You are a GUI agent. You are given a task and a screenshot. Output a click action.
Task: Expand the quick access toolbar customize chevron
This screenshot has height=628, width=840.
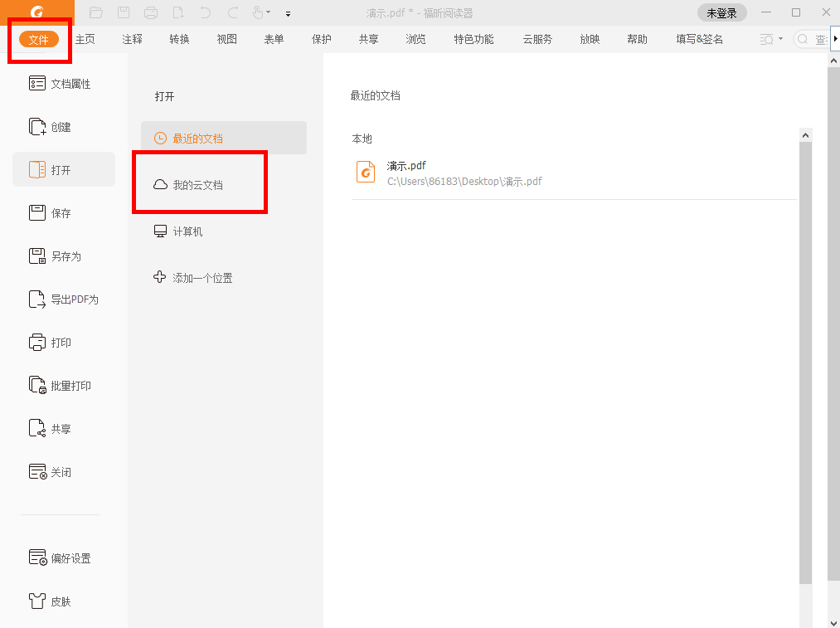pyautogui.click(x=288, y=12)
